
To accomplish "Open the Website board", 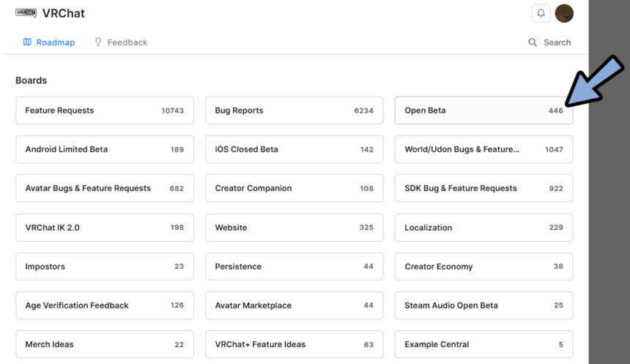I will [294, 227].
